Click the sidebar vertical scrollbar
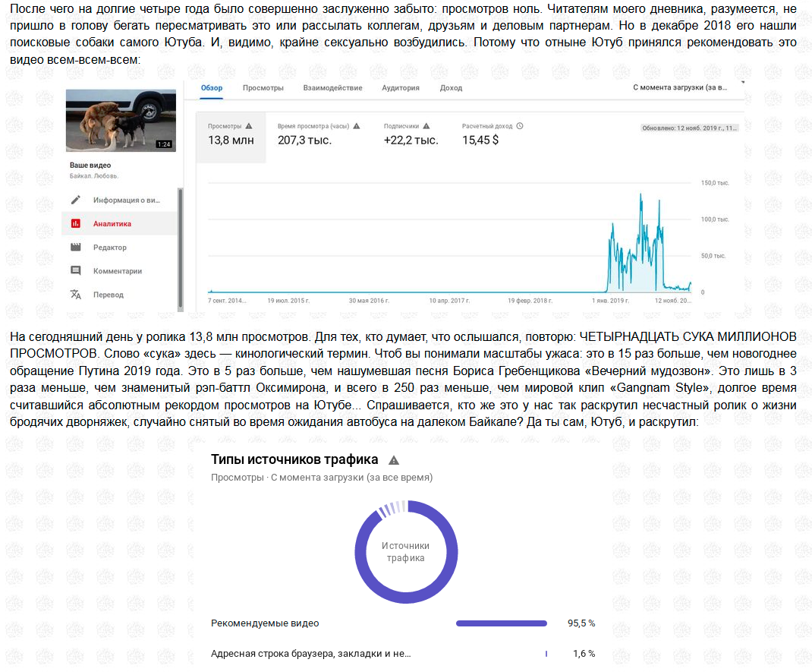Image resolution: width=812 pixels, height=672 pixels. click(x=180, y=249)
